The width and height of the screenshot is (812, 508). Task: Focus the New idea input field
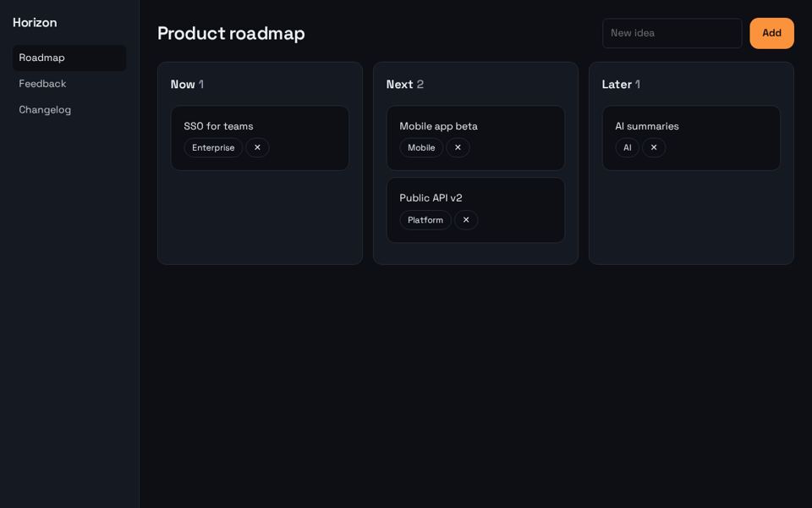[x=672, y=33]
